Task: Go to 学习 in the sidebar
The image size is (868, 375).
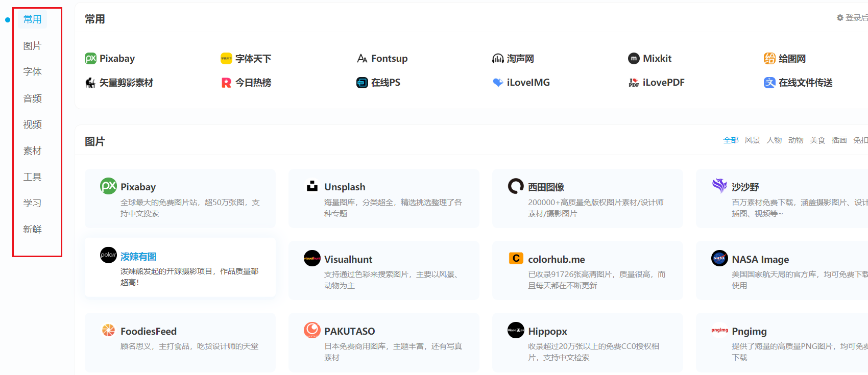Action: (32, 203)
